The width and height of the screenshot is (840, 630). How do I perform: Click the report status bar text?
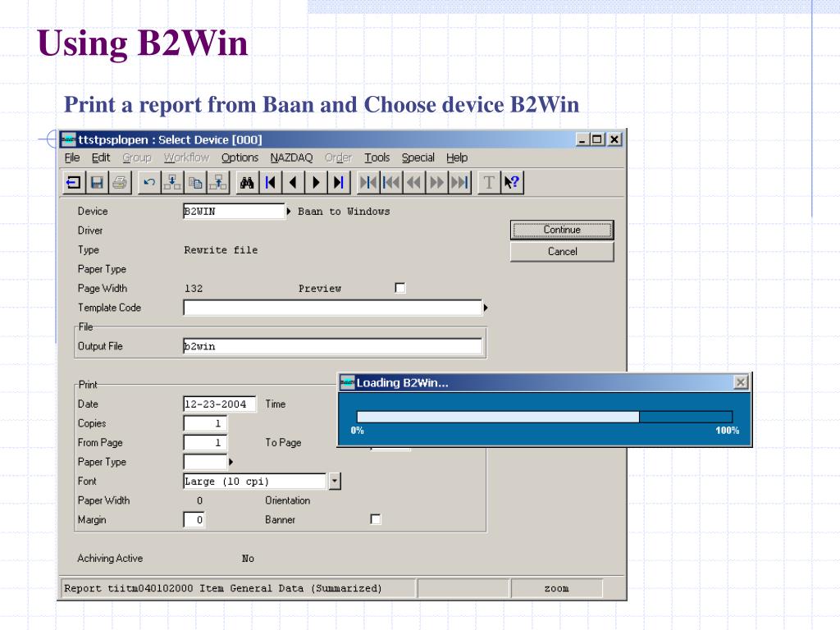pos(223,588)
